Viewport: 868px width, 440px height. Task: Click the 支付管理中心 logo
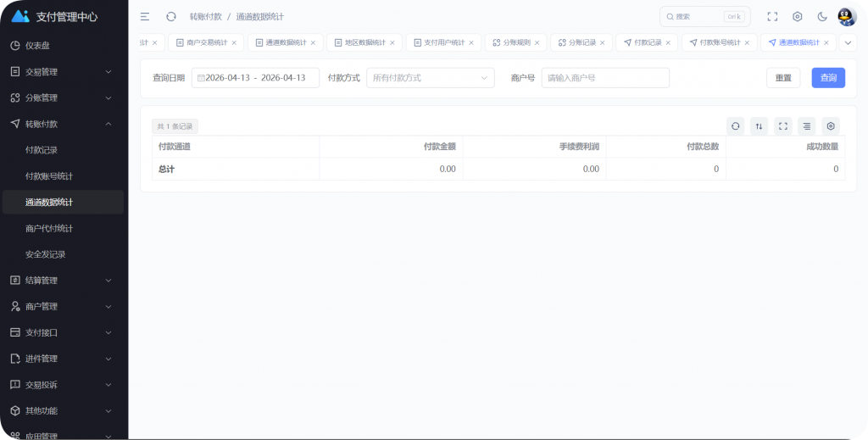click(x=55, y=17)
